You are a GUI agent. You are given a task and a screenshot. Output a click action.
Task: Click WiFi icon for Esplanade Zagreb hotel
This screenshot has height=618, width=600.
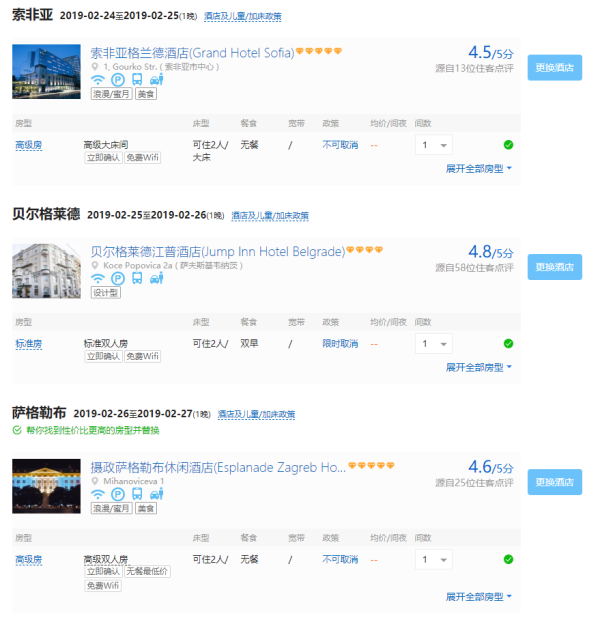click(98, 494)
